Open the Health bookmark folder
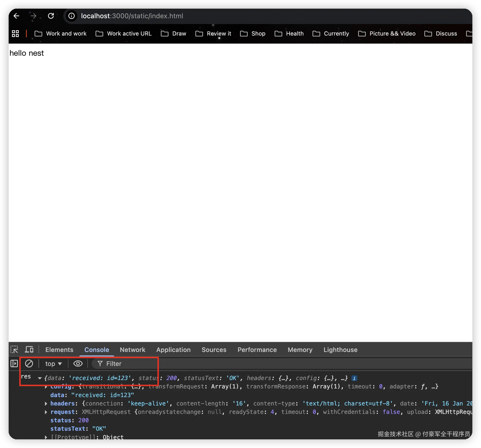 289,34
